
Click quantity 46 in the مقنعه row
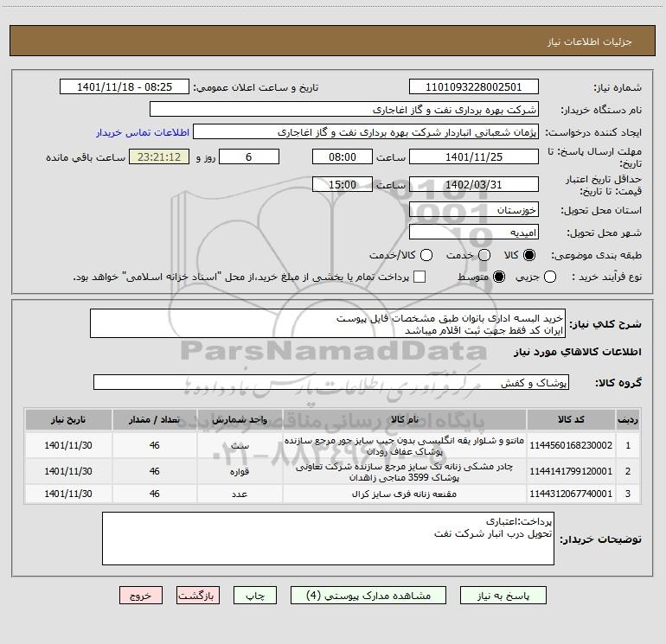tap(154, 494)
